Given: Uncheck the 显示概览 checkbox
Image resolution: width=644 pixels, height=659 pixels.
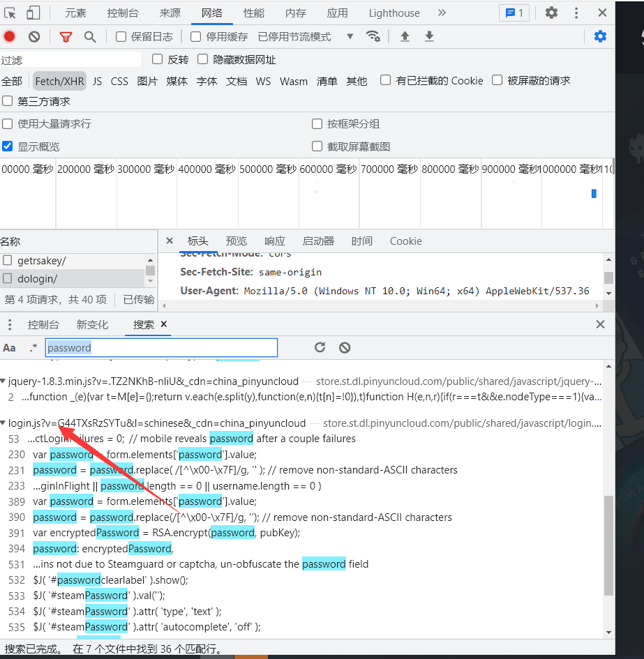Looking at the screenshot, I should pos(8,146).
